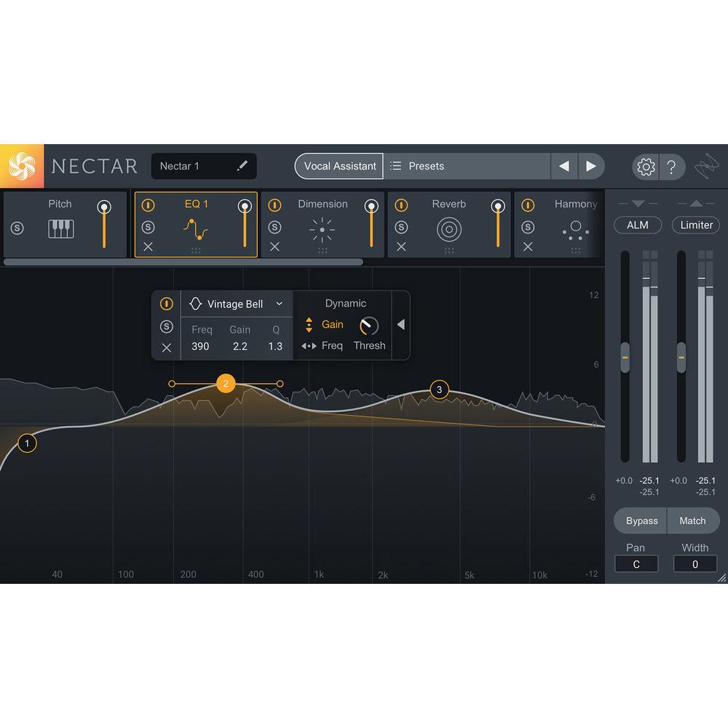Switch the Dynamic mode from Gain to Freq
Image resolution: width=728 pixels, height=728 pixels.
pos(331,346)
